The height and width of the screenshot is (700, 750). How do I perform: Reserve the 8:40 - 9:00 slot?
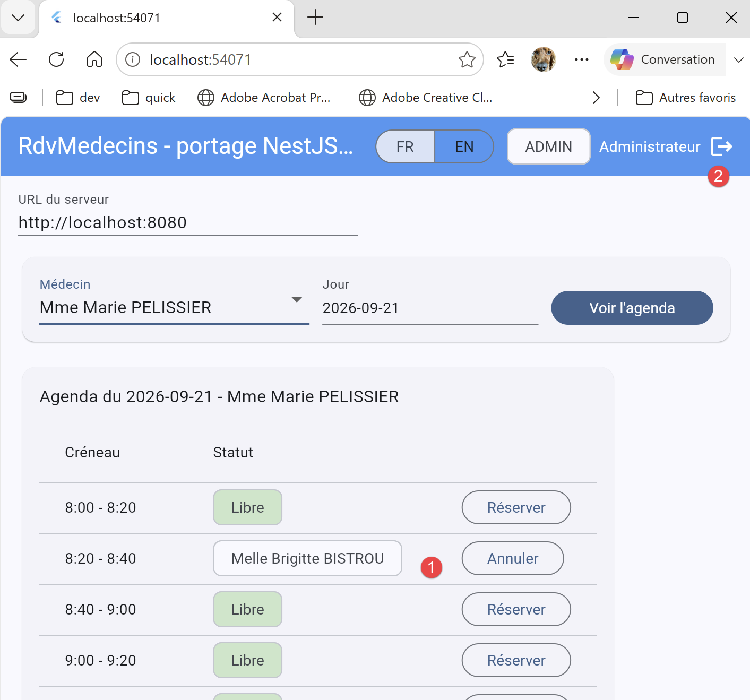coord(516,609)
